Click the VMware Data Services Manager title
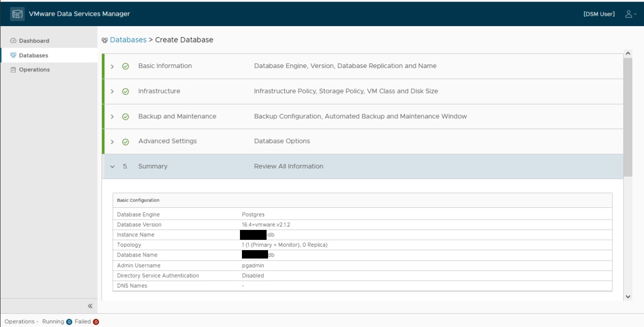Viewport: 644px width, 327px height. [x=79, y=14]
